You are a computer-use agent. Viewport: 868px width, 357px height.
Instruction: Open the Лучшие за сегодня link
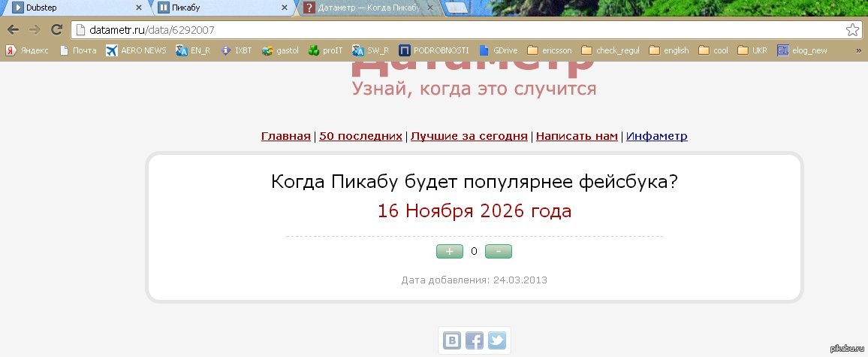[469, 136]
